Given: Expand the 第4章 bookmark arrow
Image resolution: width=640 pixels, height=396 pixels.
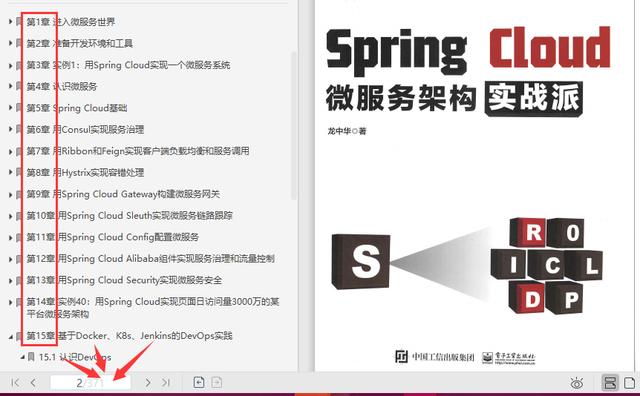Looking at the screenshot, I should [11, 86].
